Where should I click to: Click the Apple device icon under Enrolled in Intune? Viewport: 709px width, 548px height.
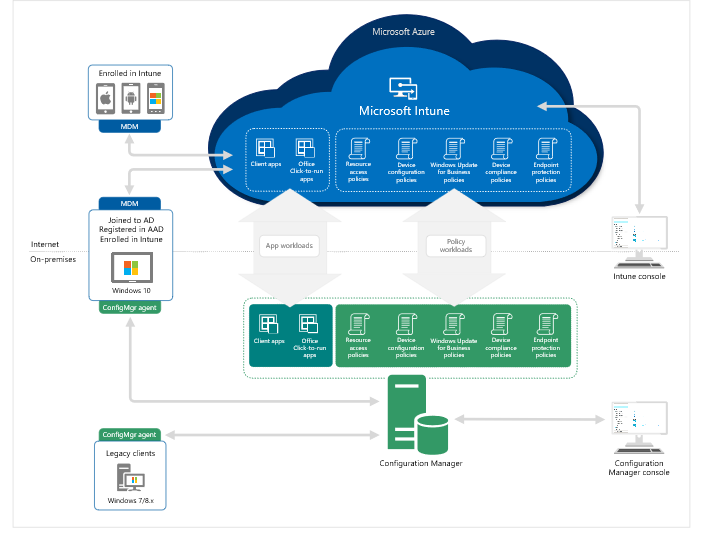click(105, 99)
